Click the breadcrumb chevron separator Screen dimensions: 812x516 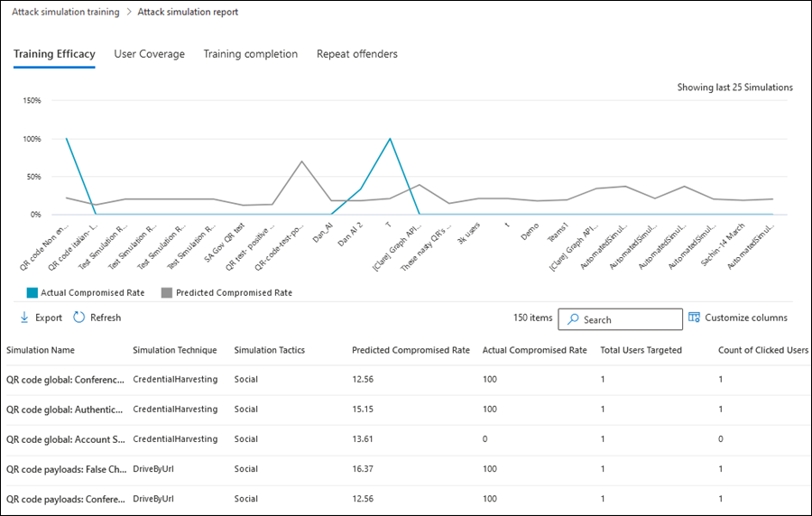(129, 12)
